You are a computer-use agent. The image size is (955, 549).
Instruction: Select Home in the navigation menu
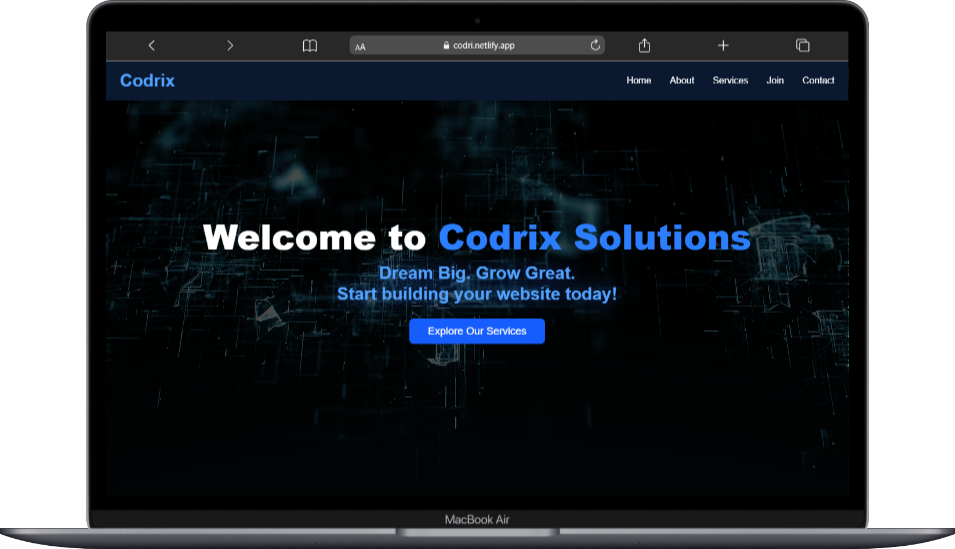[x=638, y=81]
